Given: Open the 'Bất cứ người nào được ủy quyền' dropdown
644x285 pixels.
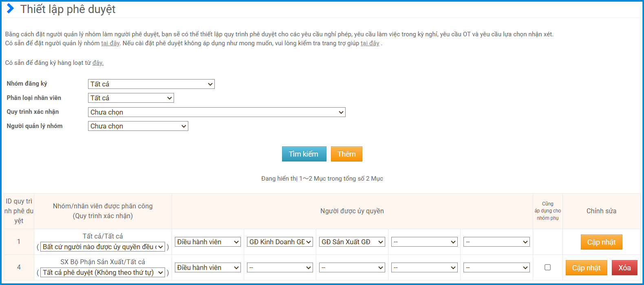Looking at the screenshot, I should (x=103, y=247).
